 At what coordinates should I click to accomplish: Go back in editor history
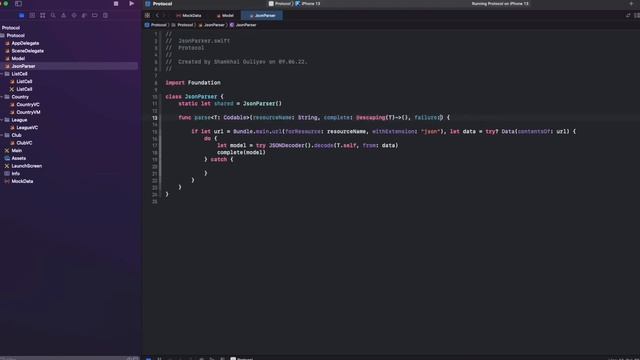157,16
